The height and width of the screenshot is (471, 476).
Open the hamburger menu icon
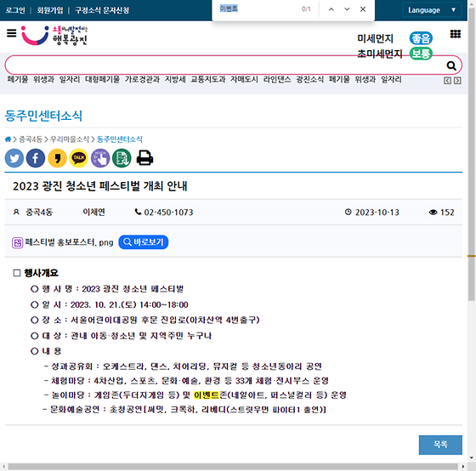pos(12,33)
